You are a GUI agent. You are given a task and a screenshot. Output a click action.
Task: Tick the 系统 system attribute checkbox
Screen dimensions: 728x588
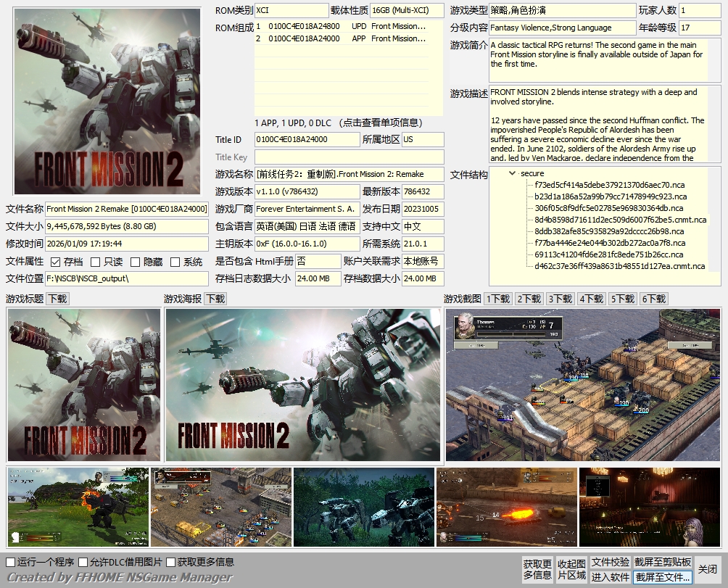click(x=175, y=262)
